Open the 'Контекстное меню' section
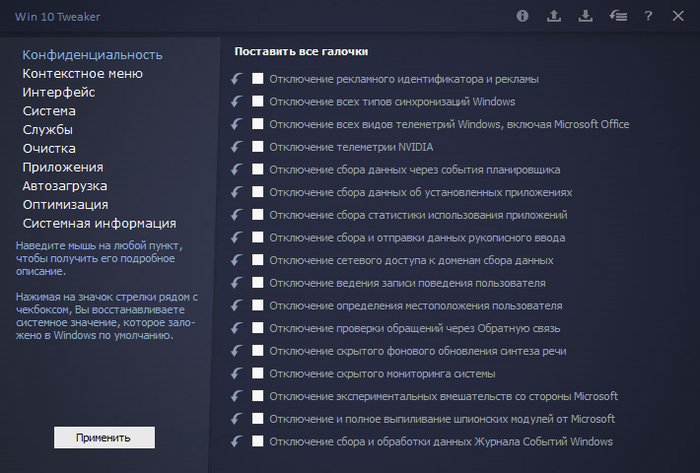Viewport: 700px width, 473px height. [x=96, y=73]
